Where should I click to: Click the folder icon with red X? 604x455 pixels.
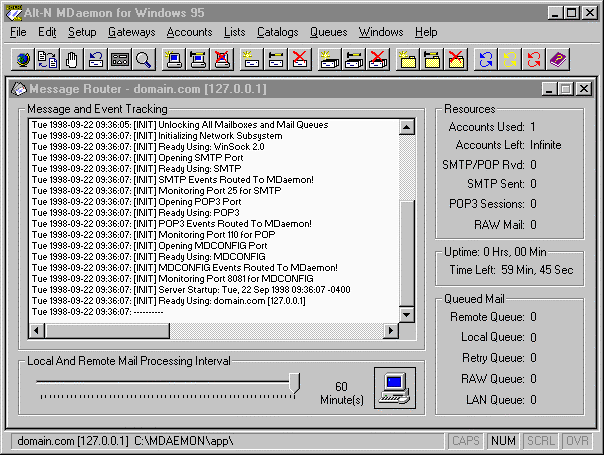[x=456, y=59]
